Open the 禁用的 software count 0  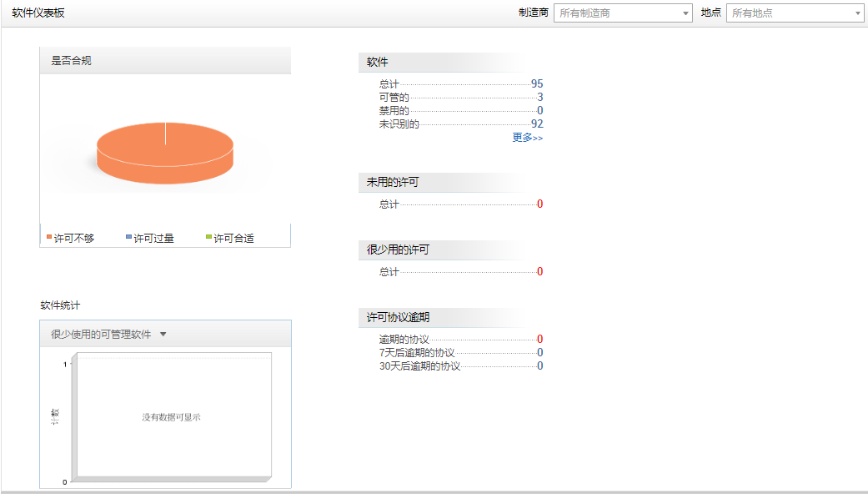point(540,110)
